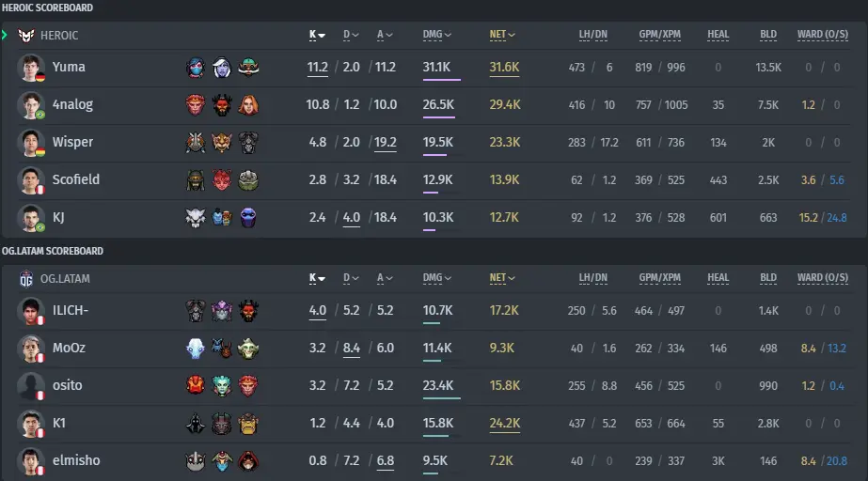This screenshot has height=481, width=868.
Task: Open Wisper's player name link
Action: click(x=72, y=142)
